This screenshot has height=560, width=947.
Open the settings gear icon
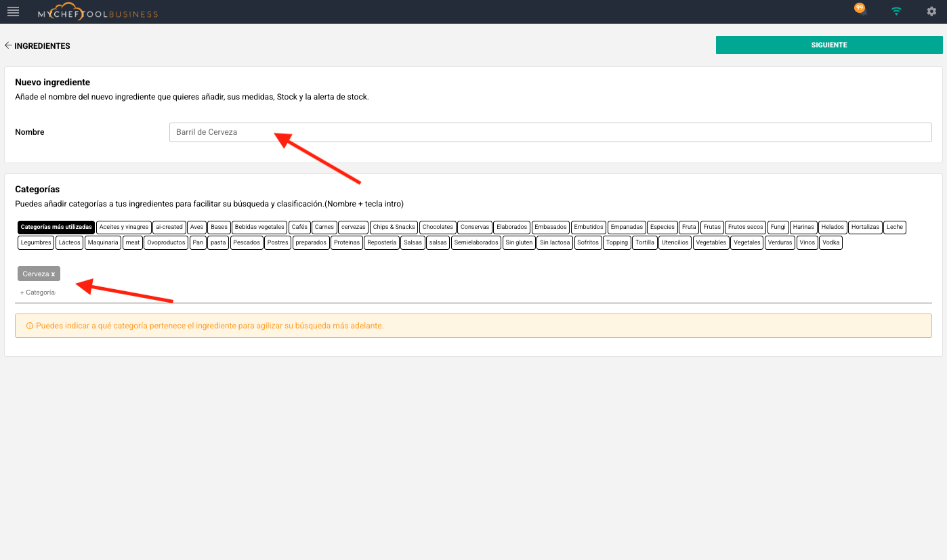click(x=931, y=12)
